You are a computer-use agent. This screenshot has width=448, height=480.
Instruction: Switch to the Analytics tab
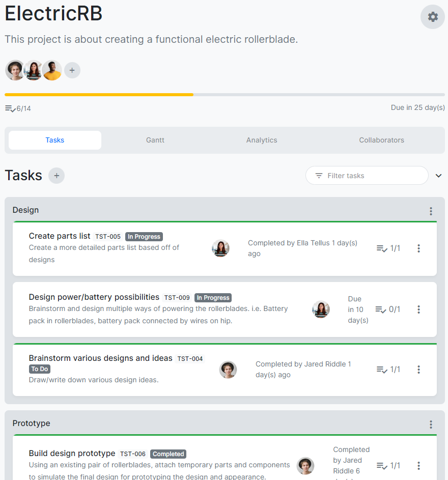(x=262, y=140)
